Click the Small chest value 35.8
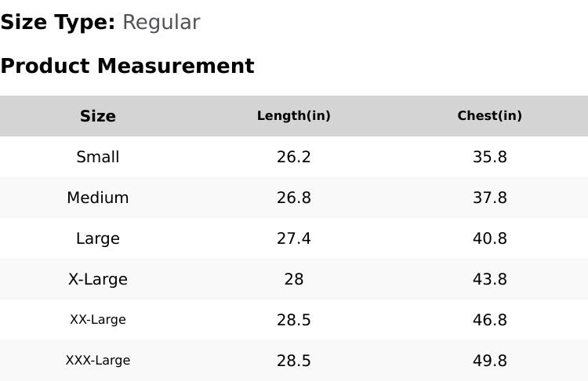 click(490, 157)
